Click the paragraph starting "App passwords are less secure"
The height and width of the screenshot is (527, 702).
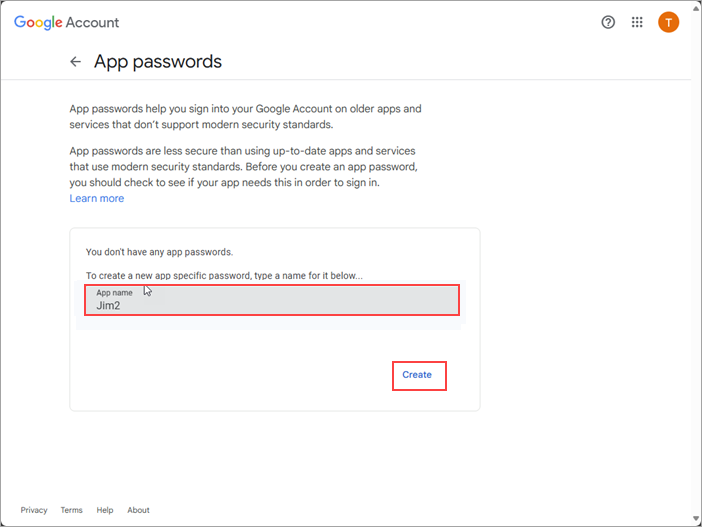coord(245,166)
